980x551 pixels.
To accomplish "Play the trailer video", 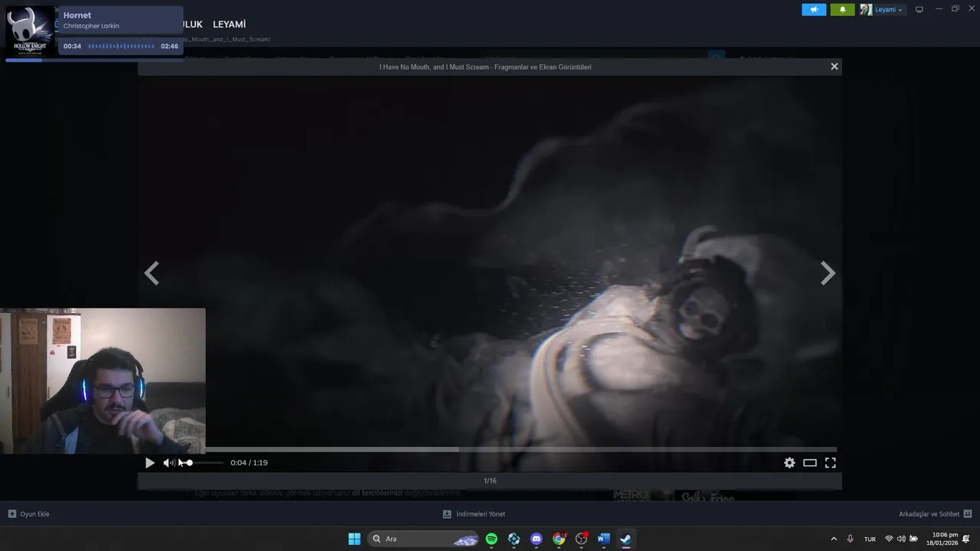I will (149, 463).
